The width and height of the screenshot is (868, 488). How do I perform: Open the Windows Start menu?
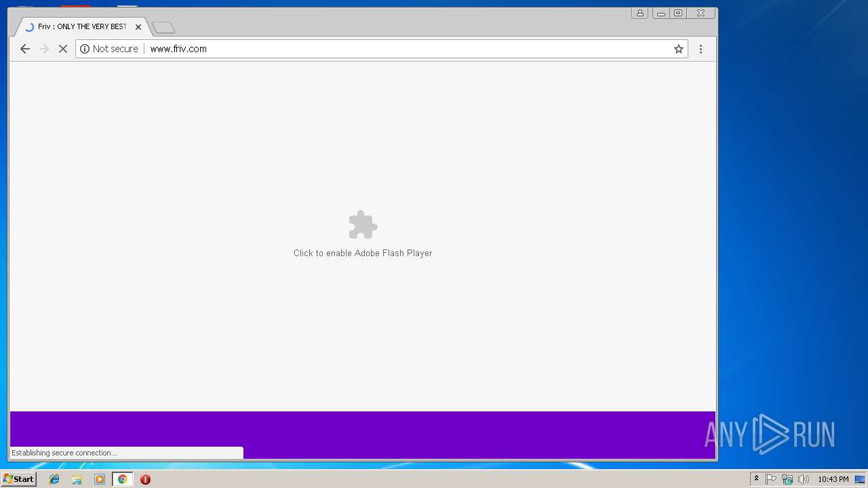point(18,479)
